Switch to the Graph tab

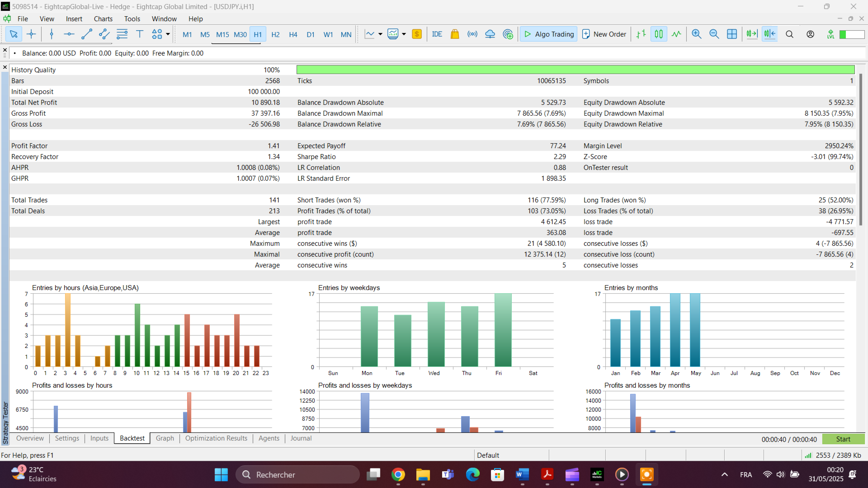[165, 438]
